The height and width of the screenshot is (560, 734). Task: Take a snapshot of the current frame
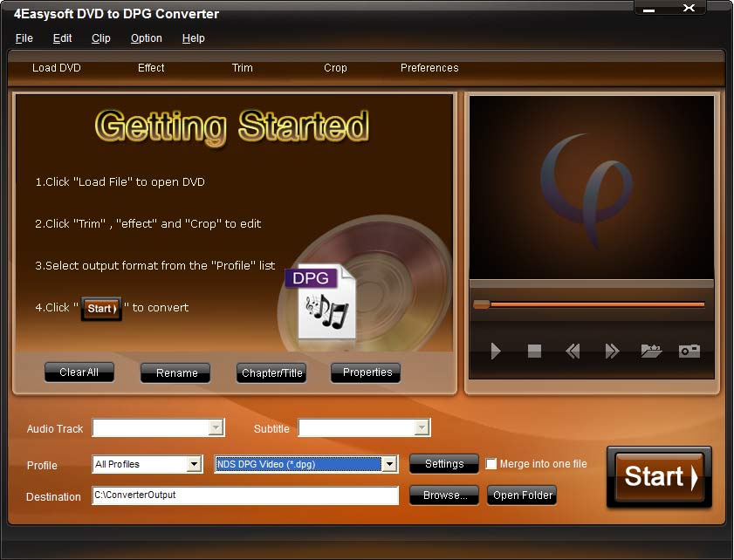(689, 351)
